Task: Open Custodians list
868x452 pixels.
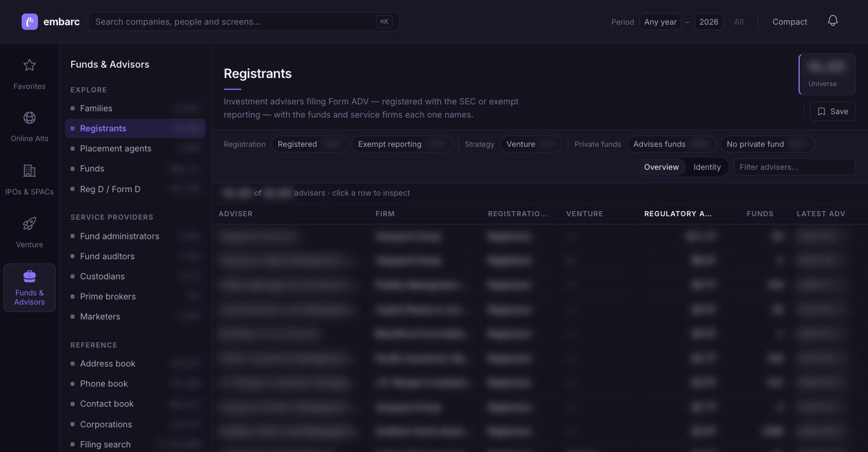Action: pyautogui.click(x=135, y=276)
